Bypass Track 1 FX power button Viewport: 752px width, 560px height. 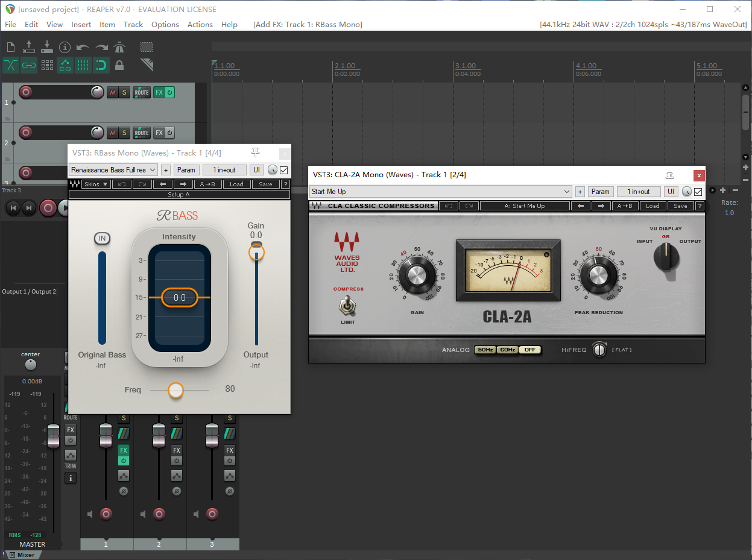(x=170, y=92)
